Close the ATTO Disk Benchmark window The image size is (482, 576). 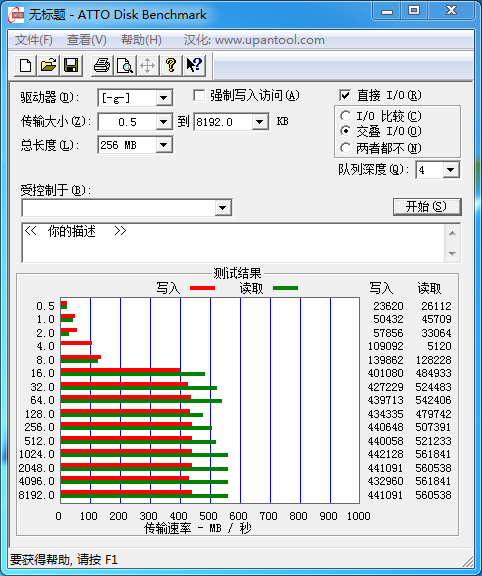click(451, 11)
